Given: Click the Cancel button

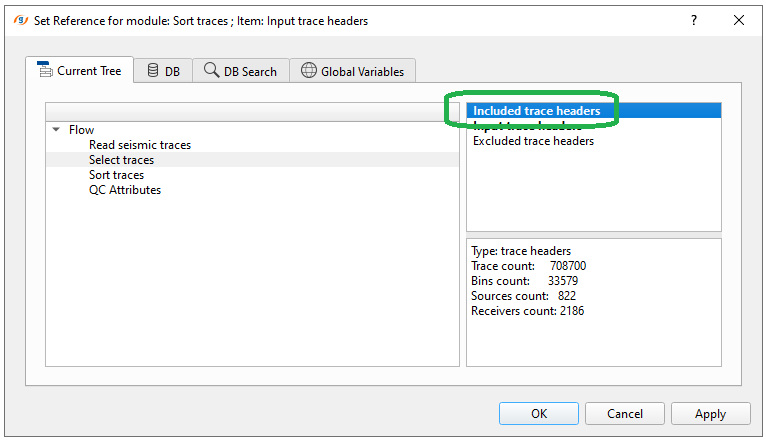Looking at the screenshot, I should [625, 413].
